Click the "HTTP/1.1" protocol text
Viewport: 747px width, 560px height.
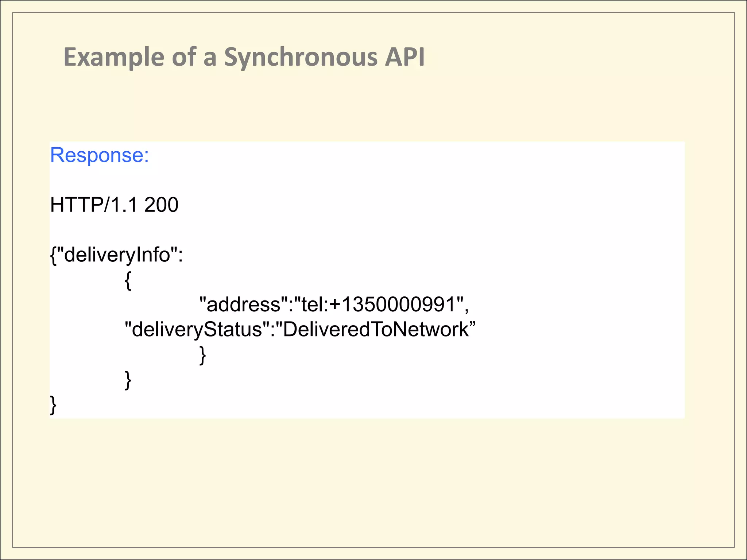point(94,205)
